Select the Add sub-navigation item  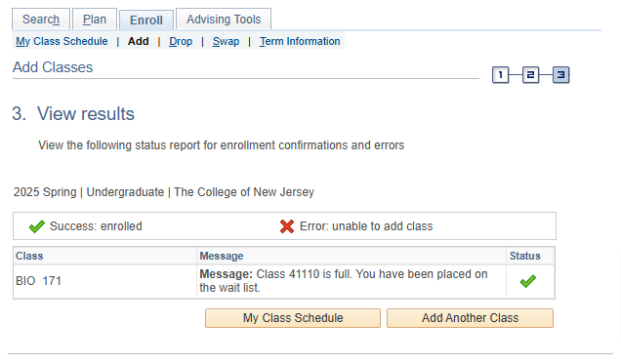(x=139, y=41)
